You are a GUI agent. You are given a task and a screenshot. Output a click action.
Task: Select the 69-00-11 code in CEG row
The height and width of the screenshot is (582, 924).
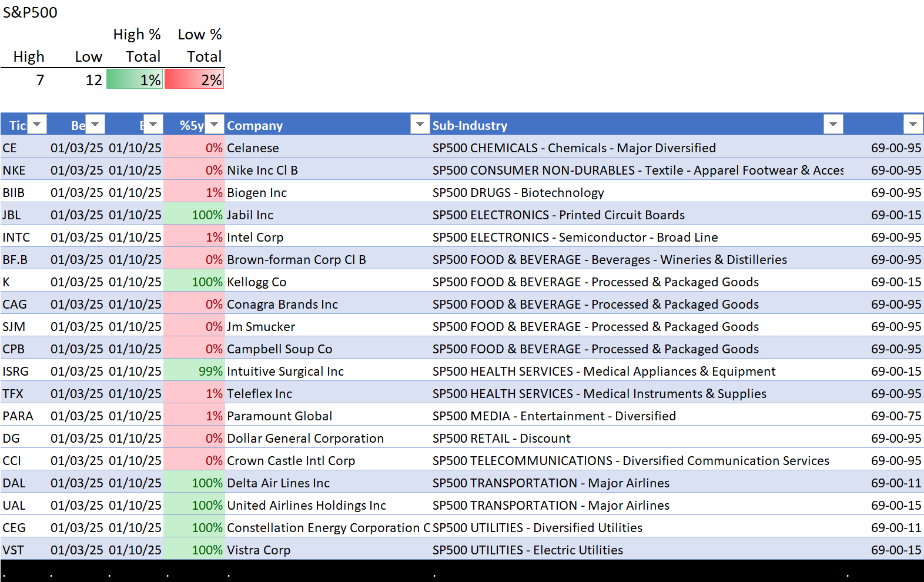[x=884, y=527]
